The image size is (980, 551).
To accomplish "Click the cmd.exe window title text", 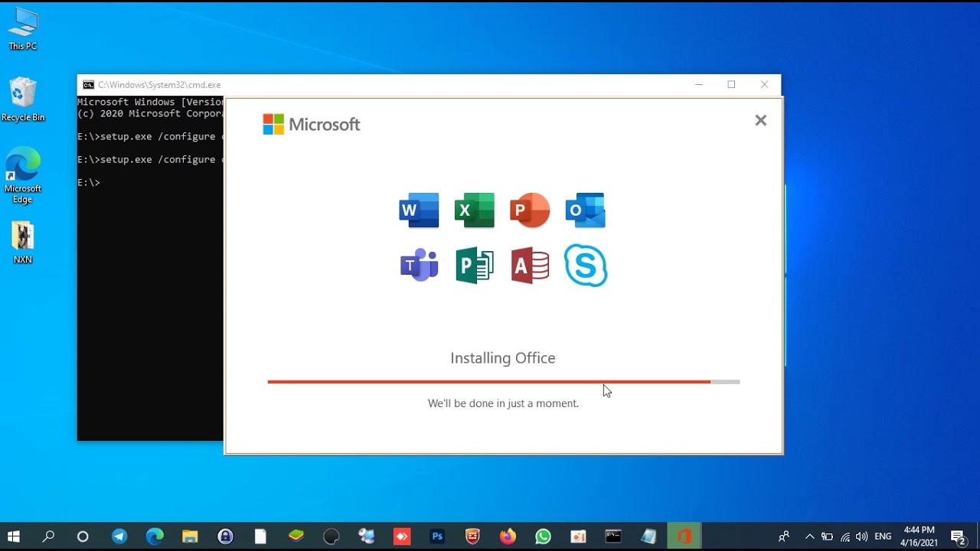I will click(x=159, y=85).
